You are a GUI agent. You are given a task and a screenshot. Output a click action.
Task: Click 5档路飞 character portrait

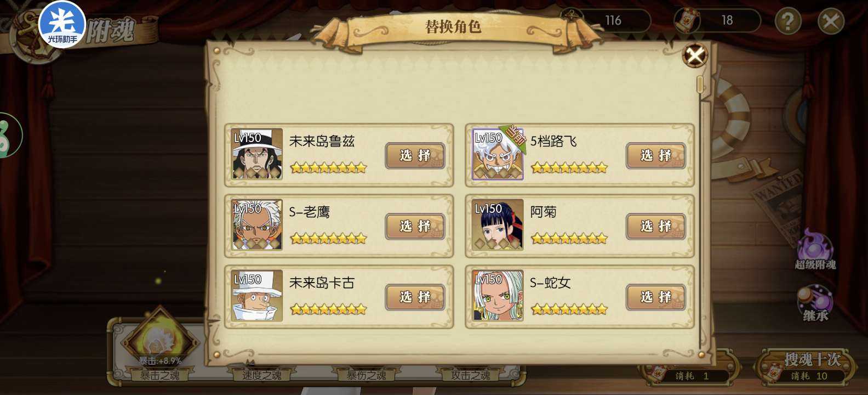point(498,154)
